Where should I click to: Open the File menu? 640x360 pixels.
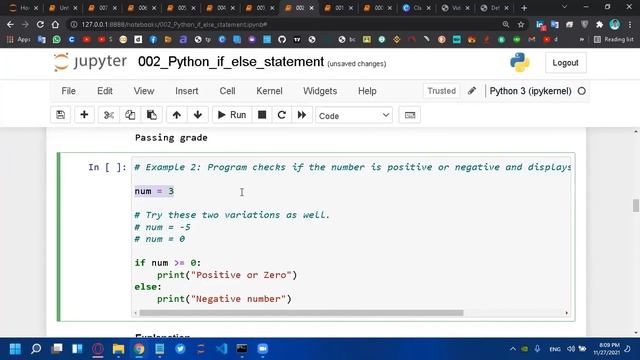tap(68, 91)
